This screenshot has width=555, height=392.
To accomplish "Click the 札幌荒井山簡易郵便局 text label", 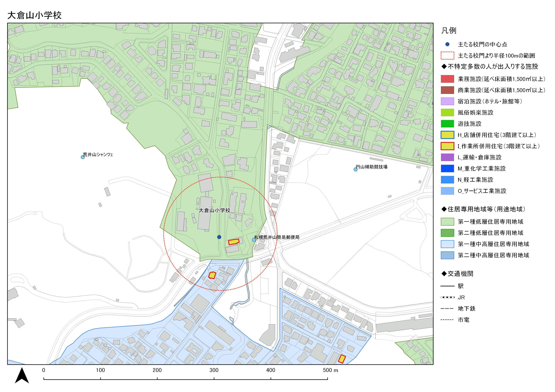I will (x=277, y=237).
